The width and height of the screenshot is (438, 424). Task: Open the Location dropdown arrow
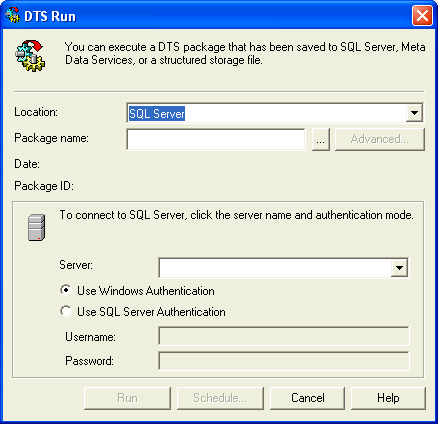414,113
